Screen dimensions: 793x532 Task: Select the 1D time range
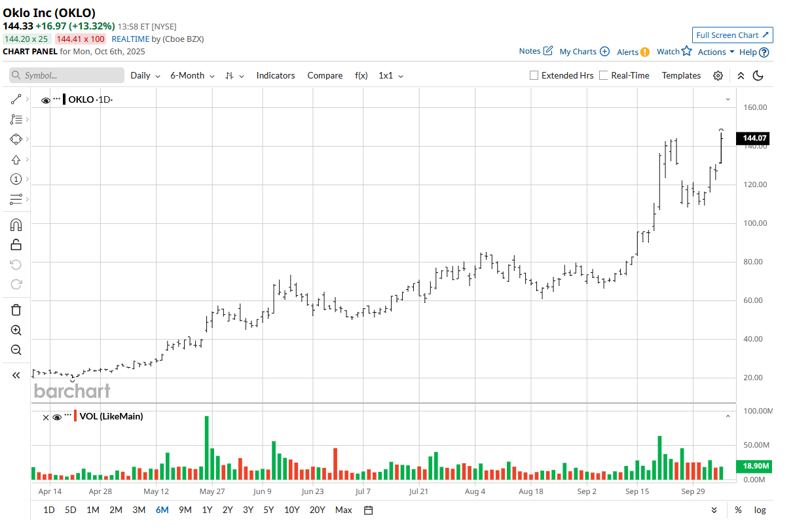tap(49, 510)
